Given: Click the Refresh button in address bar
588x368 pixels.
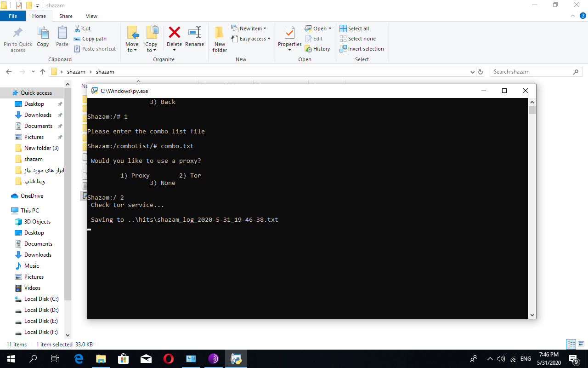Looking at the screenshot, I should [481, 72].
